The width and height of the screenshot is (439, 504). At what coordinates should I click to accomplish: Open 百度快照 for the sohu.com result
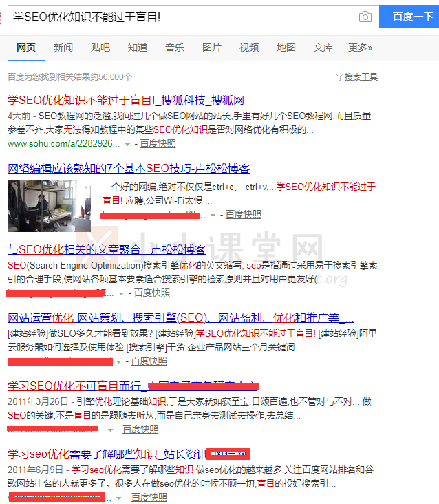[158, 143]
